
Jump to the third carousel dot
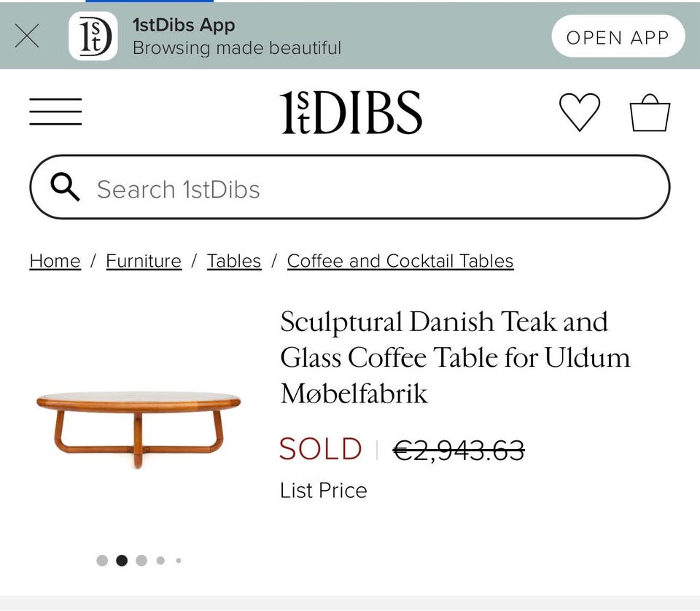(x=141, y=561)
